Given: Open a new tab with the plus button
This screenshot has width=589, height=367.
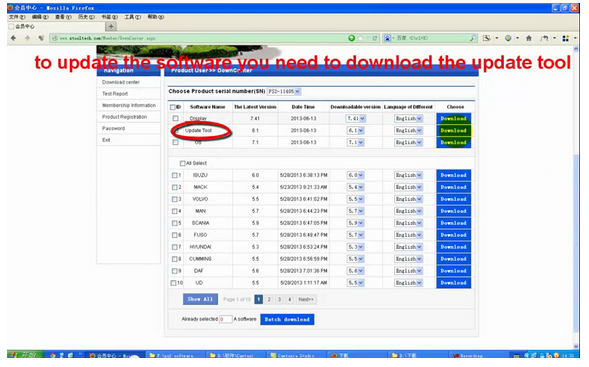Looking at the screenshot, I should tap(111, 26).
